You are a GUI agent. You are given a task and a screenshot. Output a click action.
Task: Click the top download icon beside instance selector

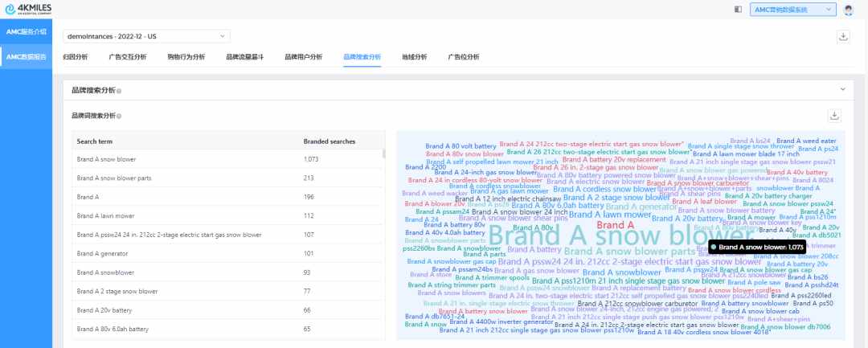click(843, 36)
